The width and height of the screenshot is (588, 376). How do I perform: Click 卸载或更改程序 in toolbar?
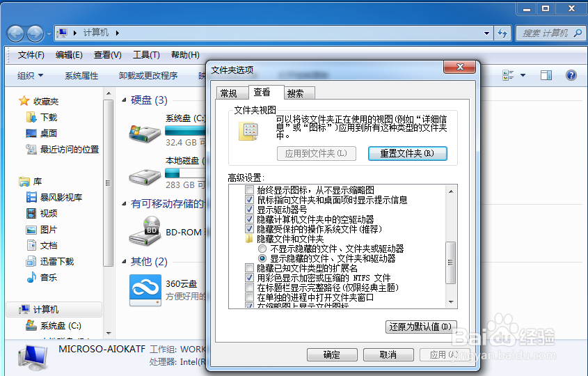[x=148, y=75]
